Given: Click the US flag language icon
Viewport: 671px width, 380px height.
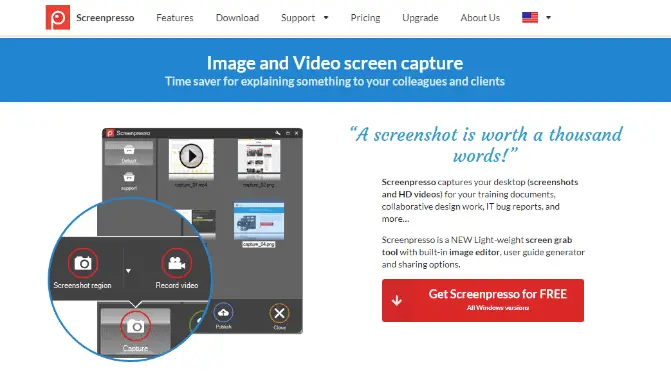Looking at the screenshot, I should coord(530,18).
